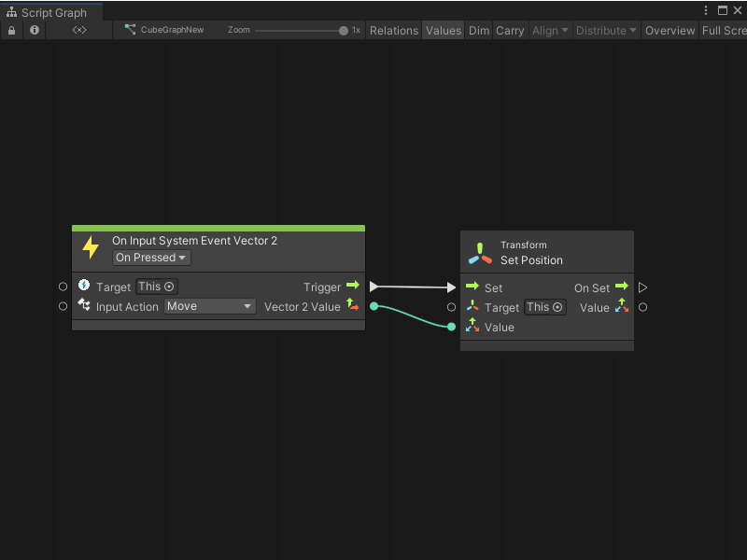Click the Transform icon on Set Position node
747x560 pixels.
480,253
